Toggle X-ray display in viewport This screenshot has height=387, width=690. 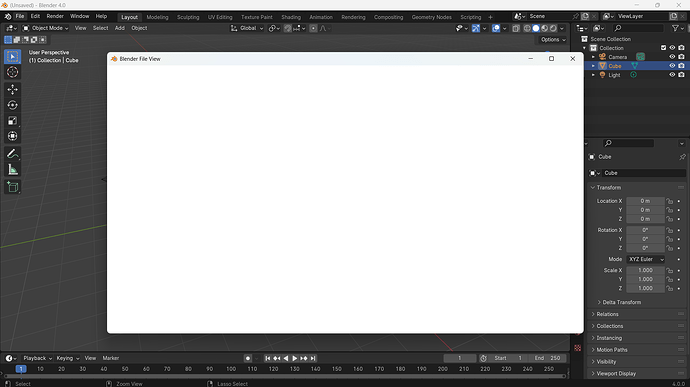pyautogui.click(x=516, y=28)
